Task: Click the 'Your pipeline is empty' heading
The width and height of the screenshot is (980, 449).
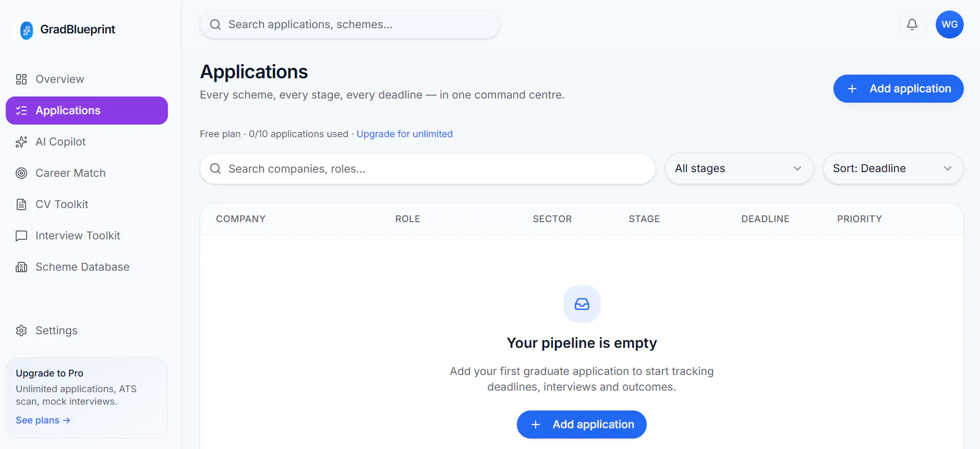Action: click(582, 343)
